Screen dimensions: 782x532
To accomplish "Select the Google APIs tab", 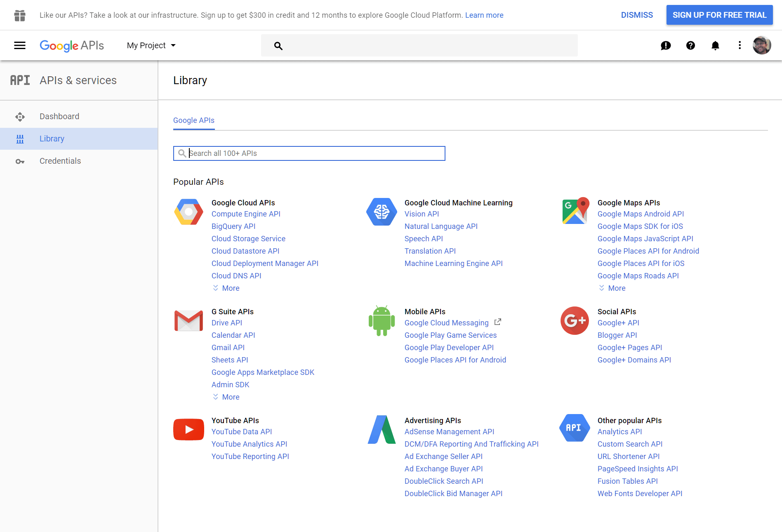I will click(x=194, y=120).
